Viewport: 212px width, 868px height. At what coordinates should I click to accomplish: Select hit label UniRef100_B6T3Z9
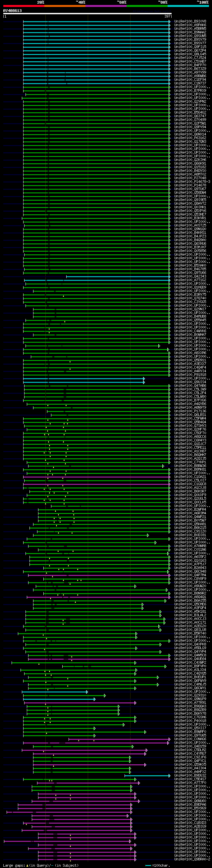point(190,69)
